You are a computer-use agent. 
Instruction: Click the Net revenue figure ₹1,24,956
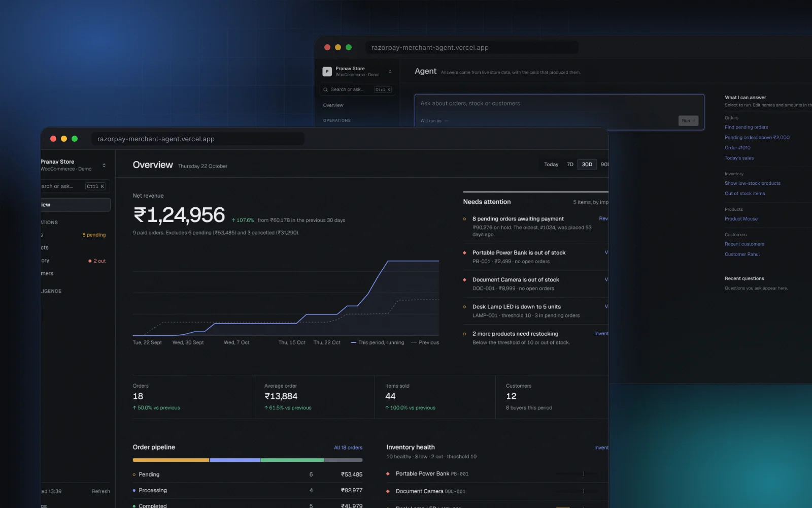point(179,215)
